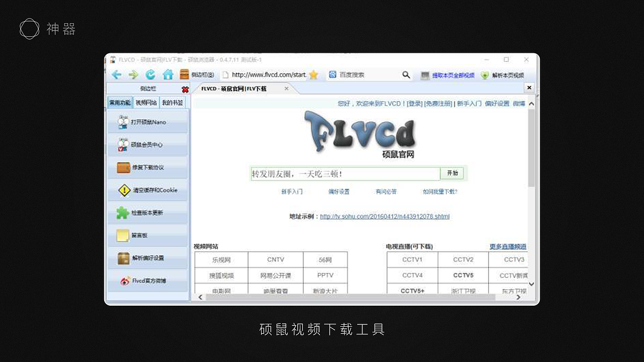Screen dimensions: 644x362
Task: Click the CCTV2 channel cell
Action: [x=463, y=260]
